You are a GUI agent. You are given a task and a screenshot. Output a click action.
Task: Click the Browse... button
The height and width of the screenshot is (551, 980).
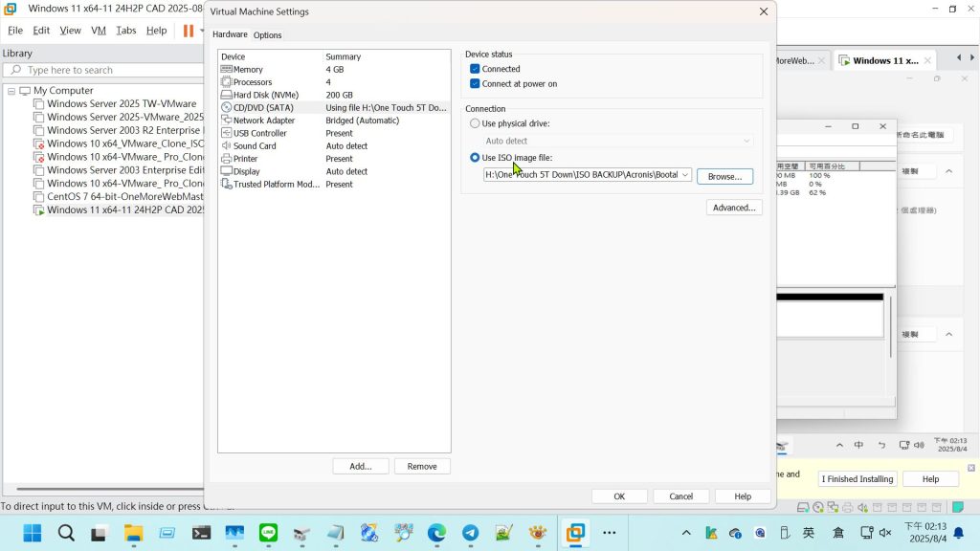[724, 177]
